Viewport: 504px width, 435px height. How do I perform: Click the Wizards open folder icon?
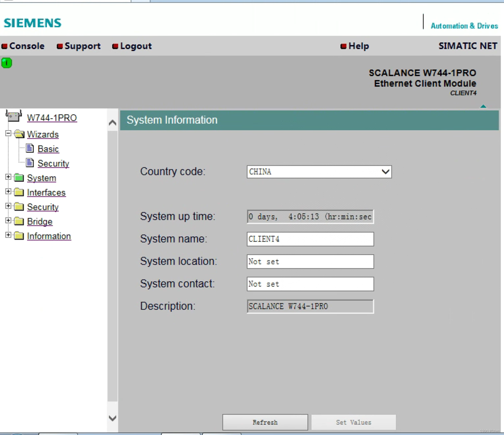pyautogui.click(x=19, y=134)
